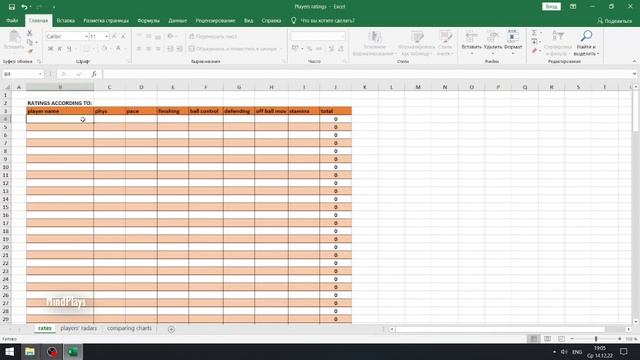Toggle bold (Ж) formatting

click(51, 49)
